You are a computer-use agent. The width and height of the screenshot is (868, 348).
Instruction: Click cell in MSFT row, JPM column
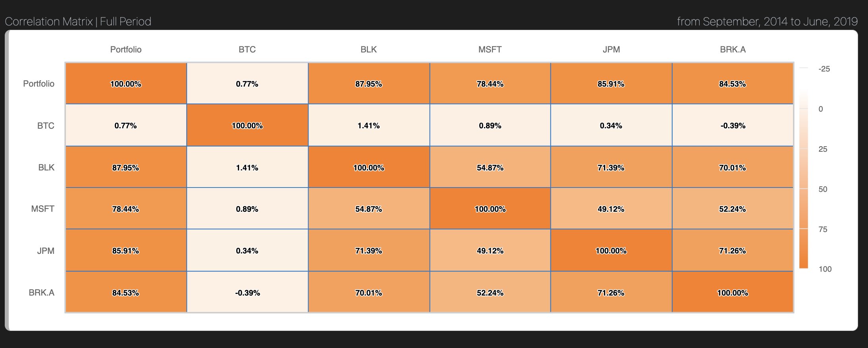pyautogui.click(x=611, y=209)
